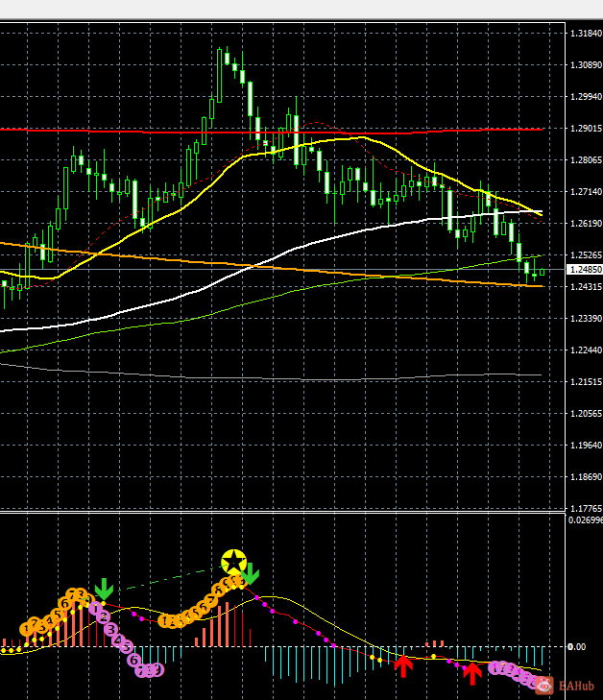Select the purple circle numbered 4
Viewport: 603px width, 700px height.
coord(118,640)
